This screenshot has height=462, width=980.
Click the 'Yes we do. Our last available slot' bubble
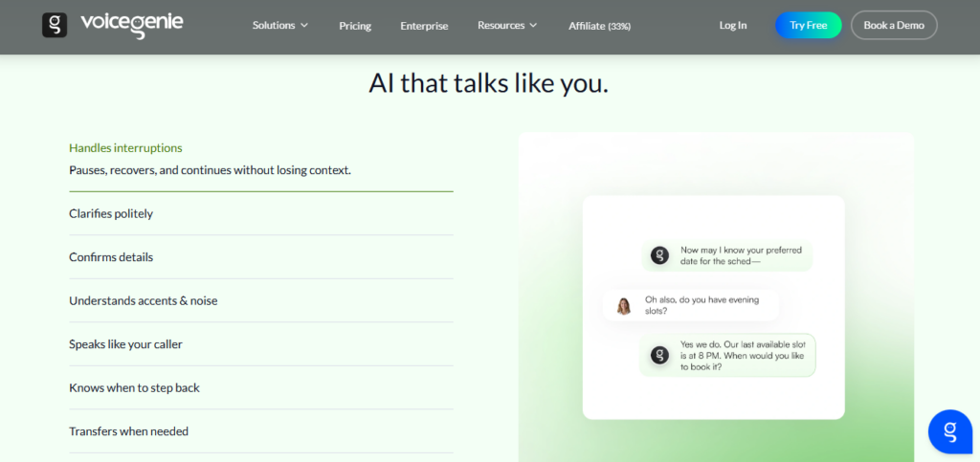click(727, 355)
